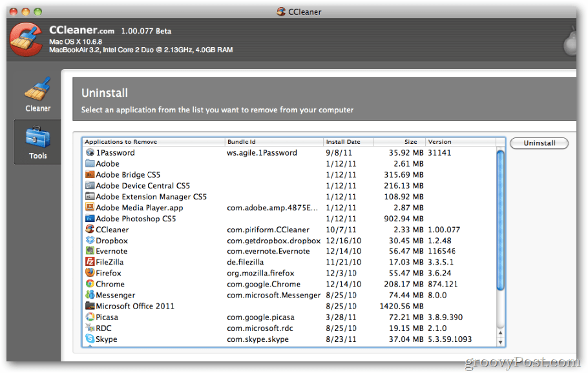Screen dimensions: 588x373
Task: Select version '874.121' cell
Action: (443, 284)
